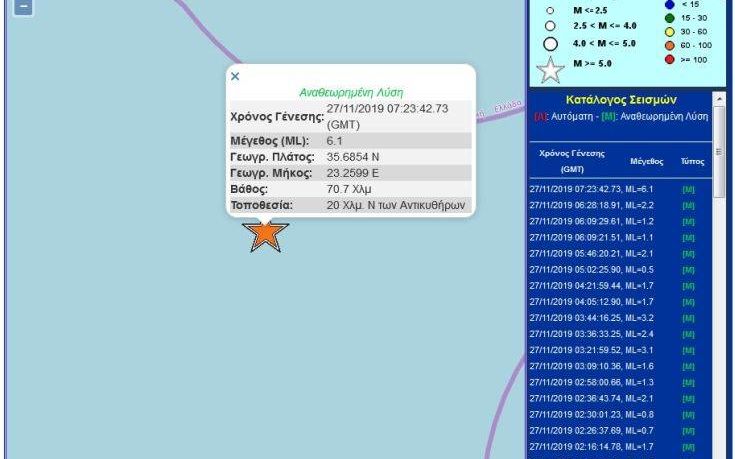
Task: Click the orange earthquake star marker
Action: 265,235
